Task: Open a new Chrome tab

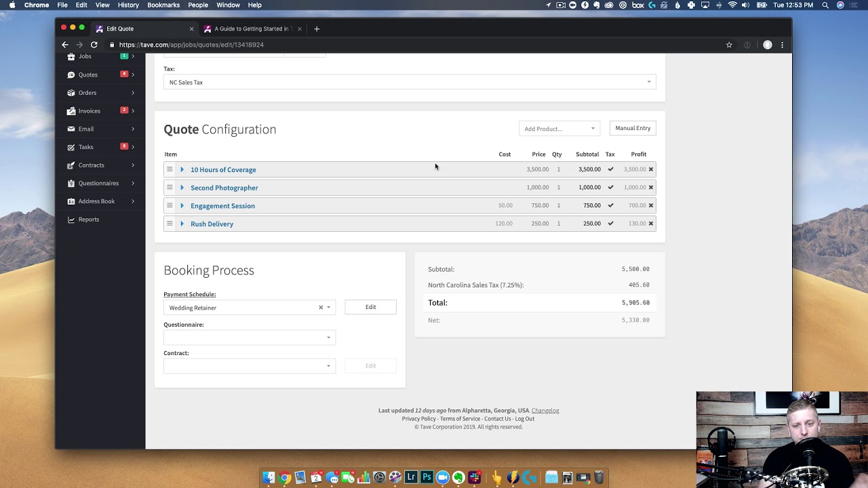Action: coord(317,28)
